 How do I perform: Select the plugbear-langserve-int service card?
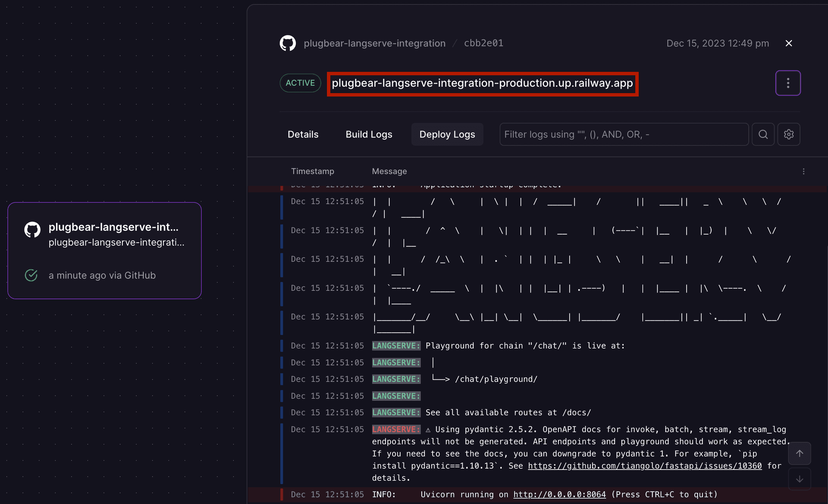point(105,250)
